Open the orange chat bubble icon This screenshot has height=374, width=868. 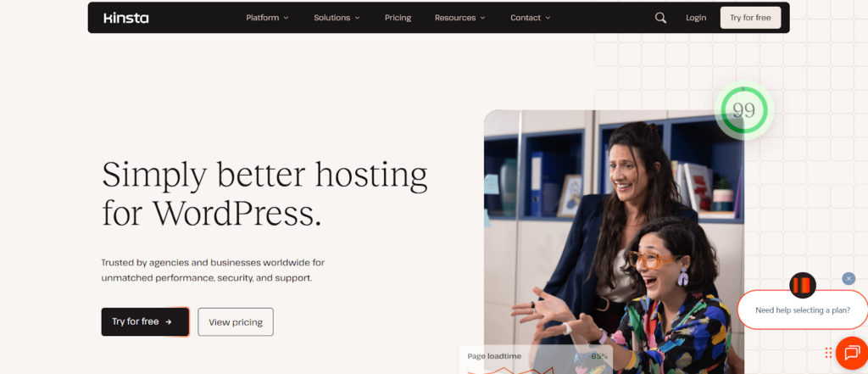[852, 353]
